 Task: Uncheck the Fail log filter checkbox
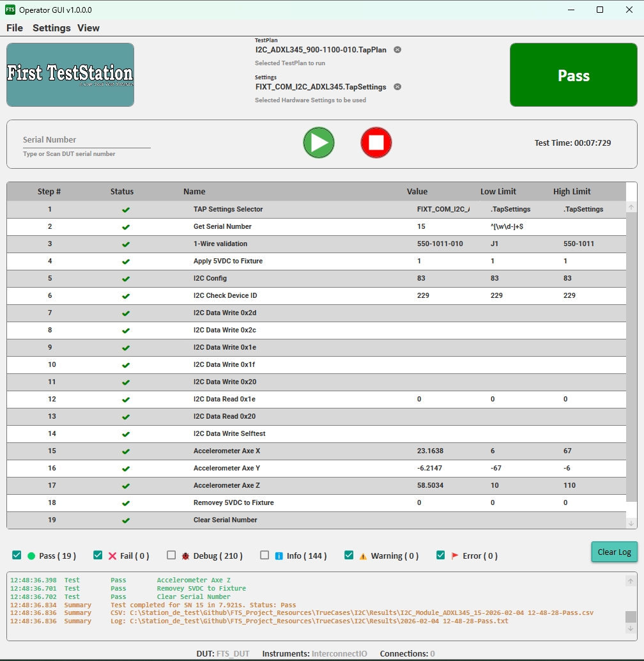pyautogui.click(x=98, y=556)
